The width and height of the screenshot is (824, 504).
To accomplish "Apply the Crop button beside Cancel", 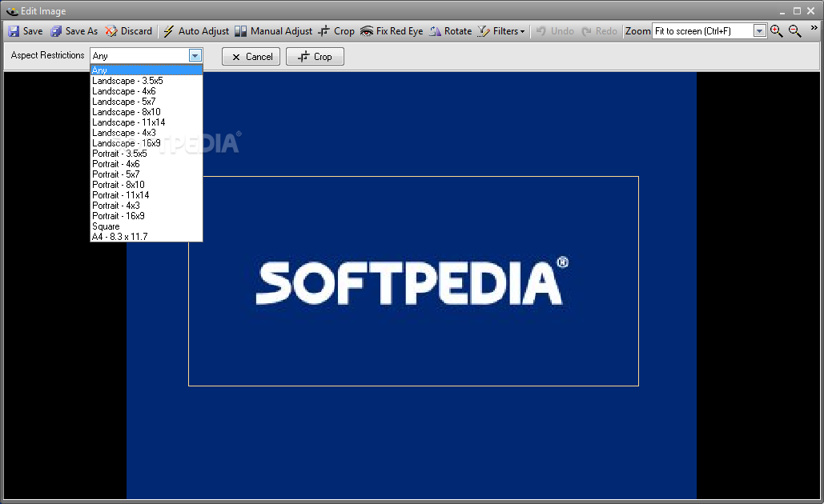I will tap(315, 57).
